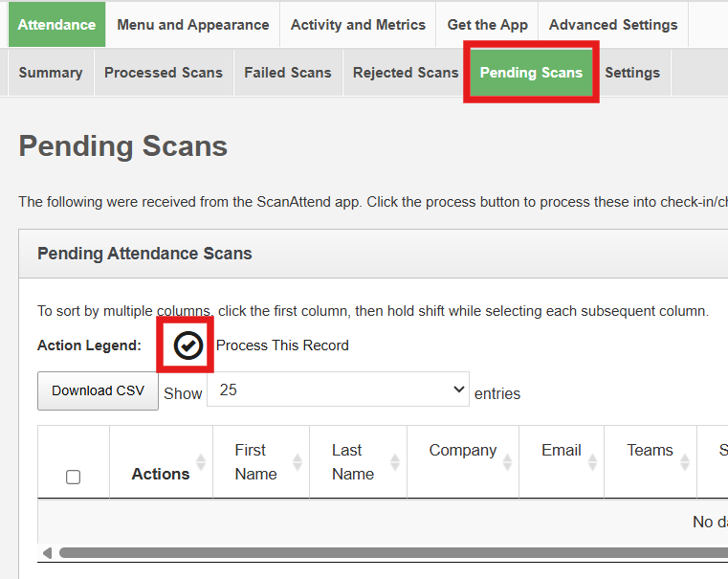The image size is (728, 579).
Task: Click the Process This Record checkmark icon
Action: (188, 345)
